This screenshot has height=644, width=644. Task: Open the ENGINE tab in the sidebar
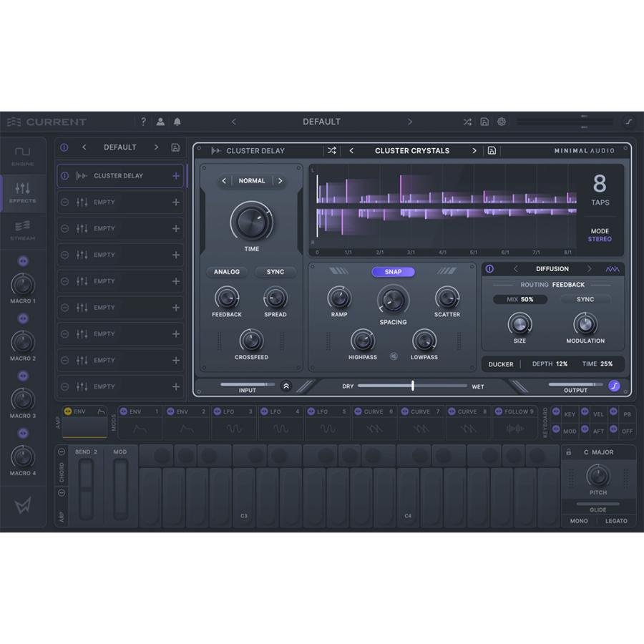pos(23,156)
